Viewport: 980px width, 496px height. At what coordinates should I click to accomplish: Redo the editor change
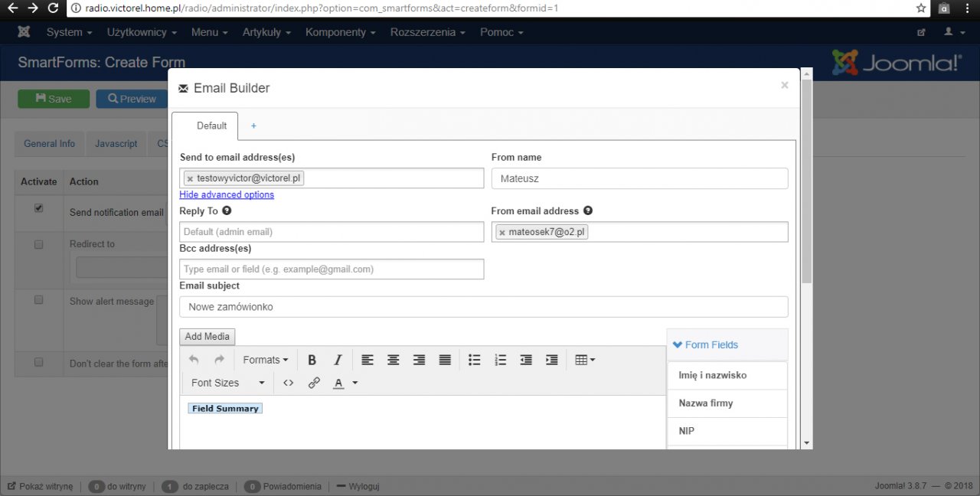[x=219, y=360]
